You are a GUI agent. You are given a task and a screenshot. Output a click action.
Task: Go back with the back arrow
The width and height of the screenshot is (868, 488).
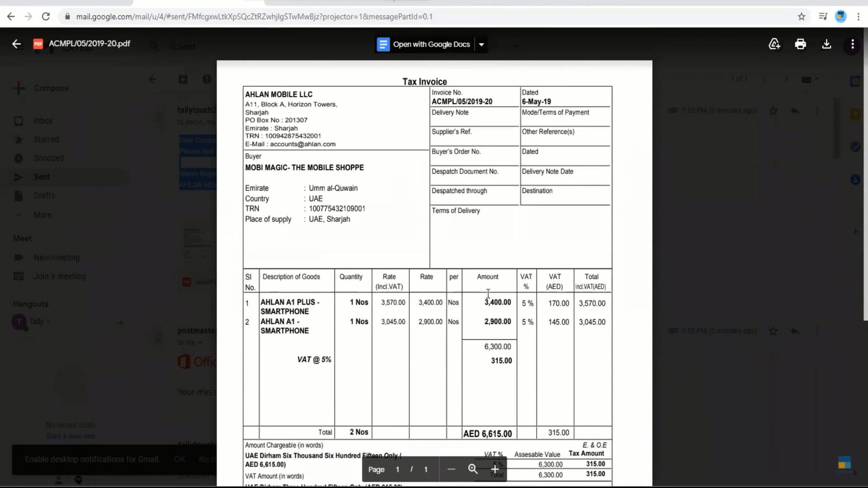(16, 44)
